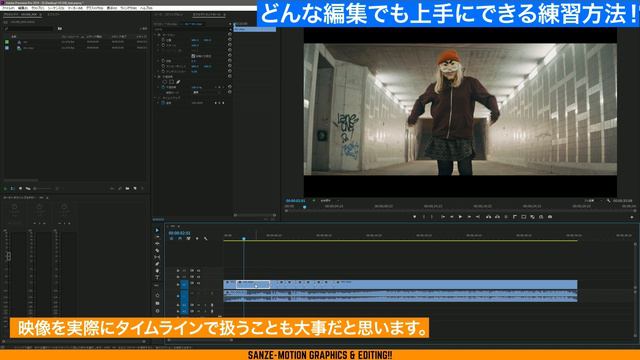Toggle Linked Selection in timeline
Viewport: 640px width, 360px height.
tap(188, 238)
